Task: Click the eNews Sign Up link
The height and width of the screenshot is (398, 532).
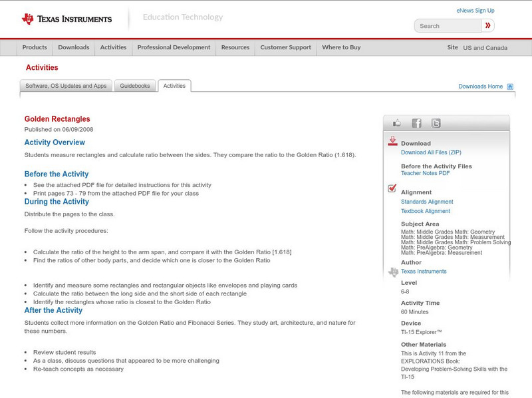Action: [475, 11]
